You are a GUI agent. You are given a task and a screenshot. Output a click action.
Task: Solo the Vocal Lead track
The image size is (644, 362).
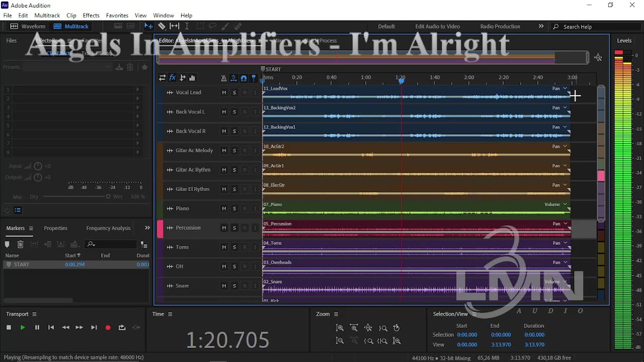coord(234,93)
